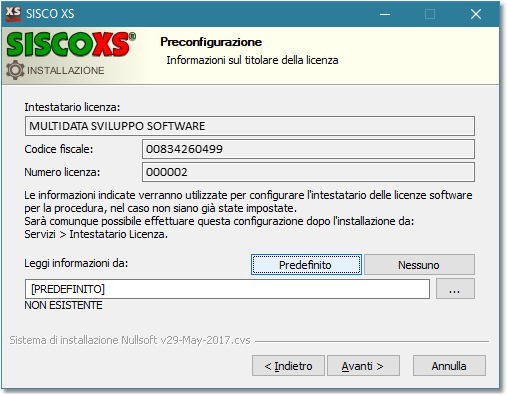Screen dimensions: 507x396
Task: Click the Nessuno button
Action: [419, 265]
